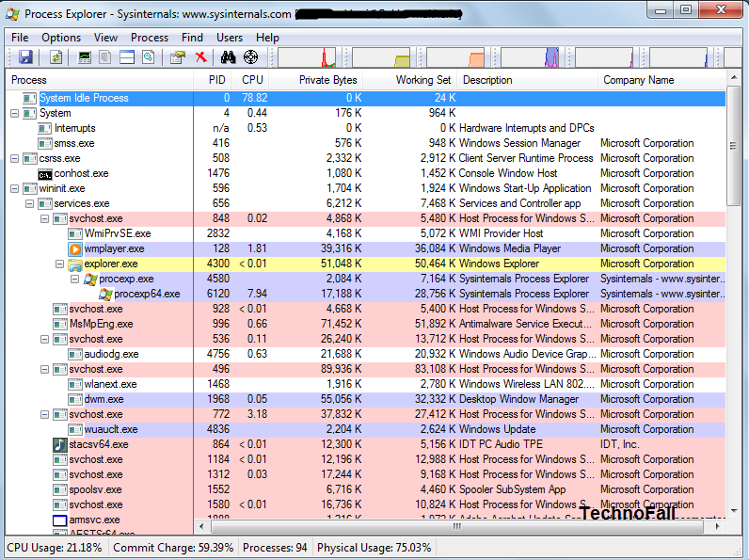Click the Refresh Now toolbar icon
The width and height of the screenshot is (749, 560).
pyautogui.click(x=56, y=57)
